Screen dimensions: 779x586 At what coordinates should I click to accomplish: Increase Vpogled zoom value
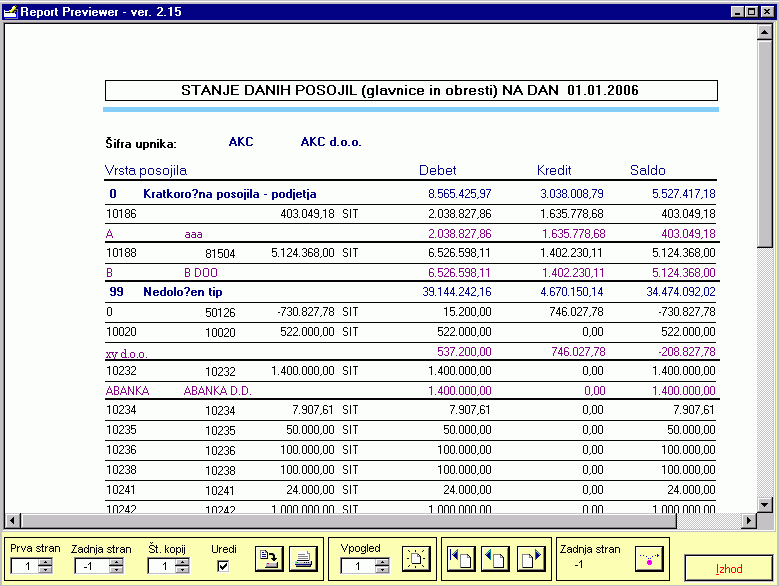coord(382,562)
